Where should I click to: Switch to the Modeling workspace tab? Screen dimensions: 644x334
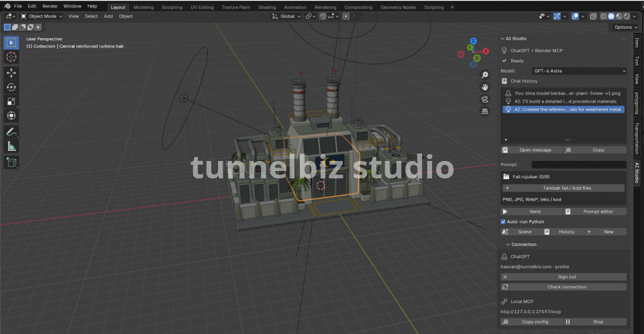[x=144, y=7]
